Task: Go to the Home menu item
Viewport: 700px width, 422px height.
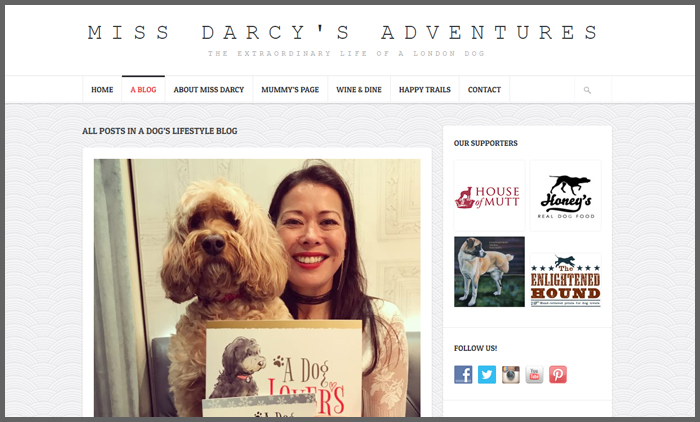Action: (x=102, y=90)
